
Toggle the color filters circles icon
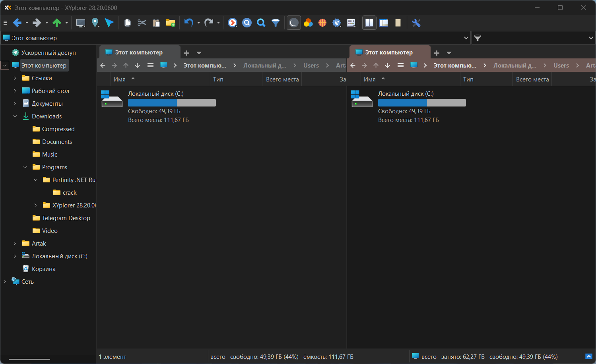tap(308, 23)
